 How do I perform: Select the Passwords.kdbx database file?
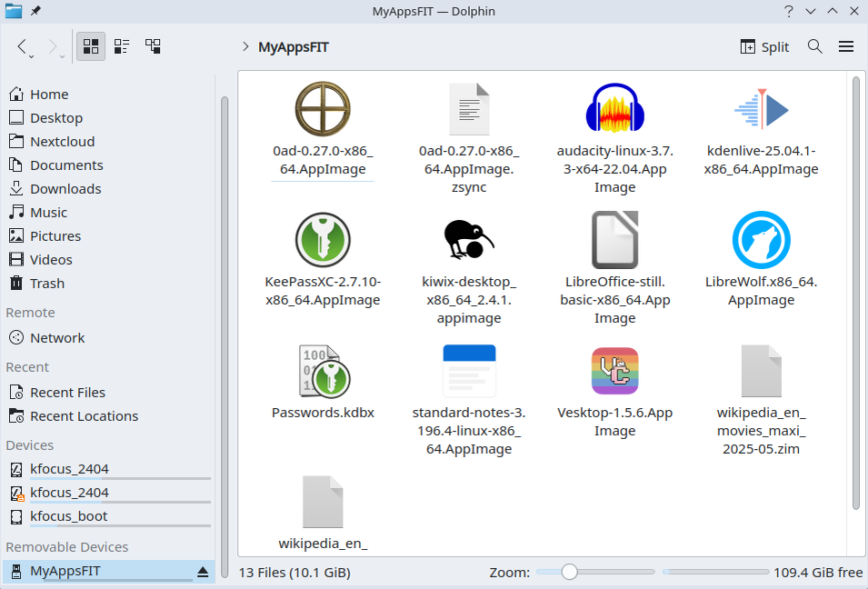pyautogui.click(x=323, y=381)
